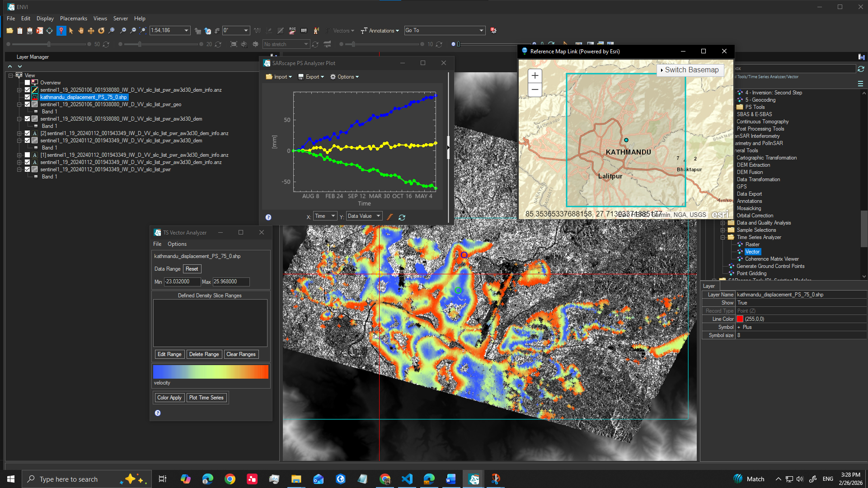Select the Placemarks pin tool in toolbar
This screenshot has width=868, height=488.
[x=61, y=30]
